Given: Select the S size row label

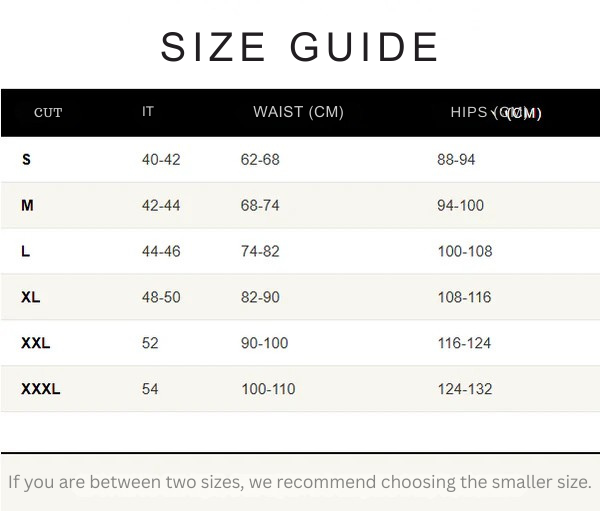Looking at the screenshot, I should point(26,160).
